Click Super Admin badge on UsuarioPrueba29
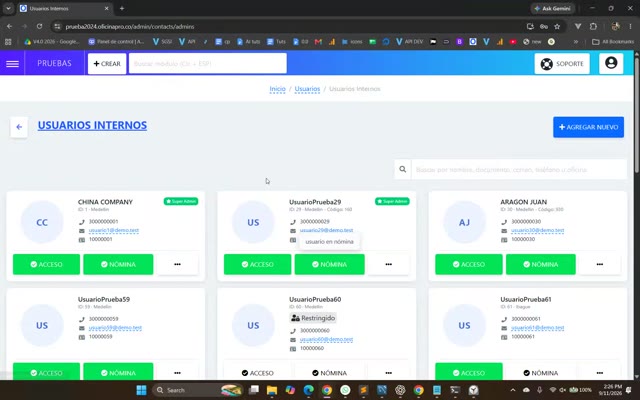 (392, 201)
